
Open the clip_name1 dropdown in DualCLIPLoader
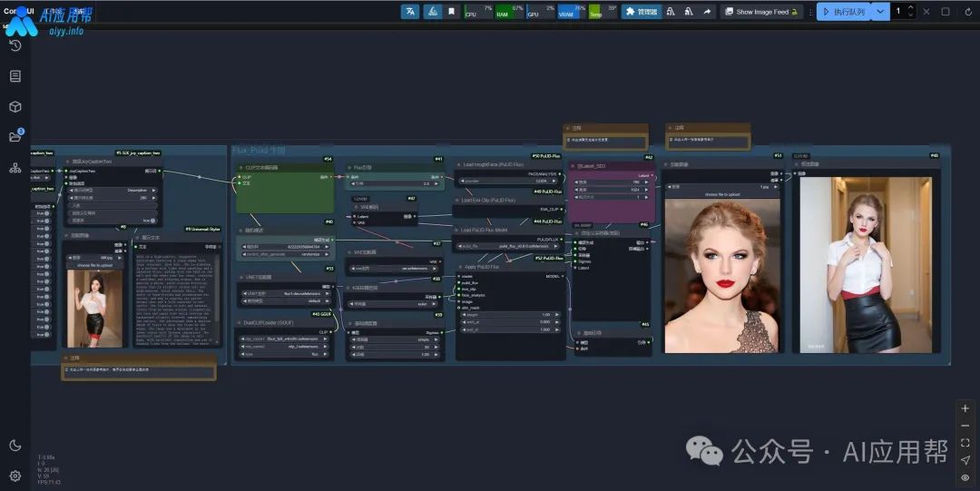click(x=283, y=339)
